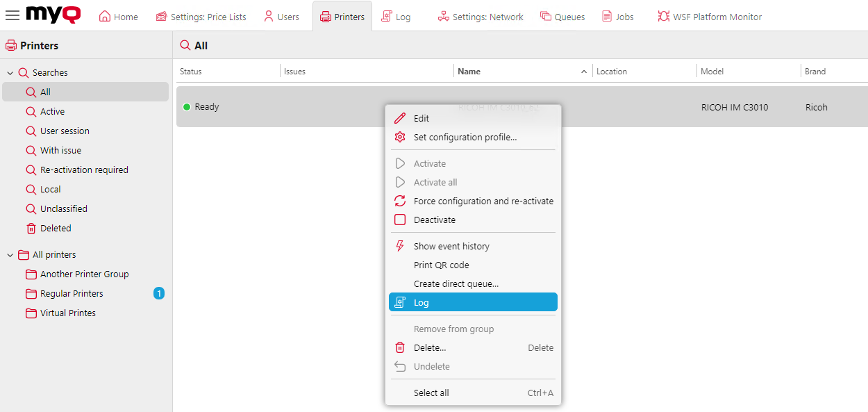The image size is (868, 412).
Task: Click the pencil icon beside Edit
Action: pos(400,118)
